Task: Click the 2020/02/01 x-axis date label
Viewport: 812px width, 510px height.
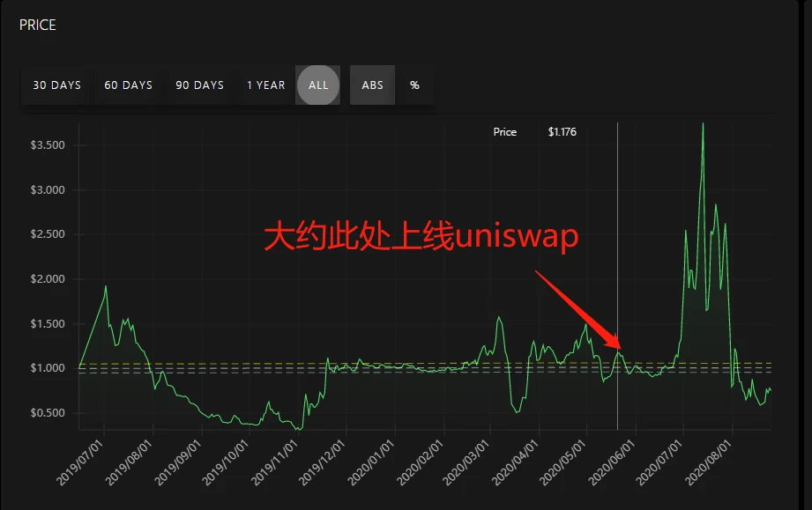Action: 420,462
